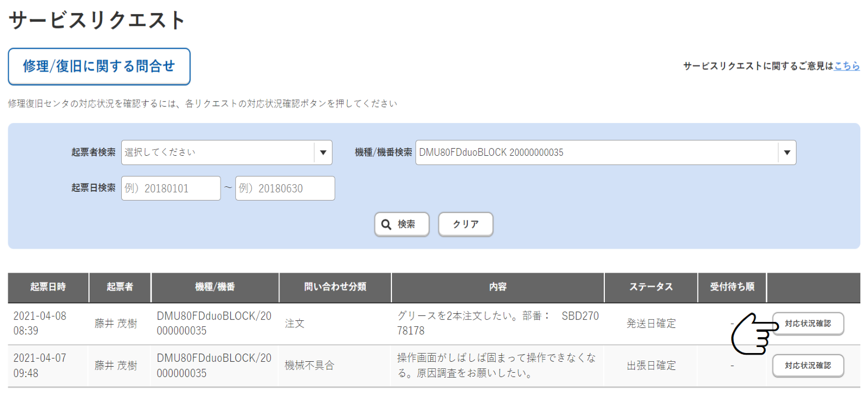Screen dimensions: 868x394
Task: Click the 機種/機番検索 label
Action: 383,152
